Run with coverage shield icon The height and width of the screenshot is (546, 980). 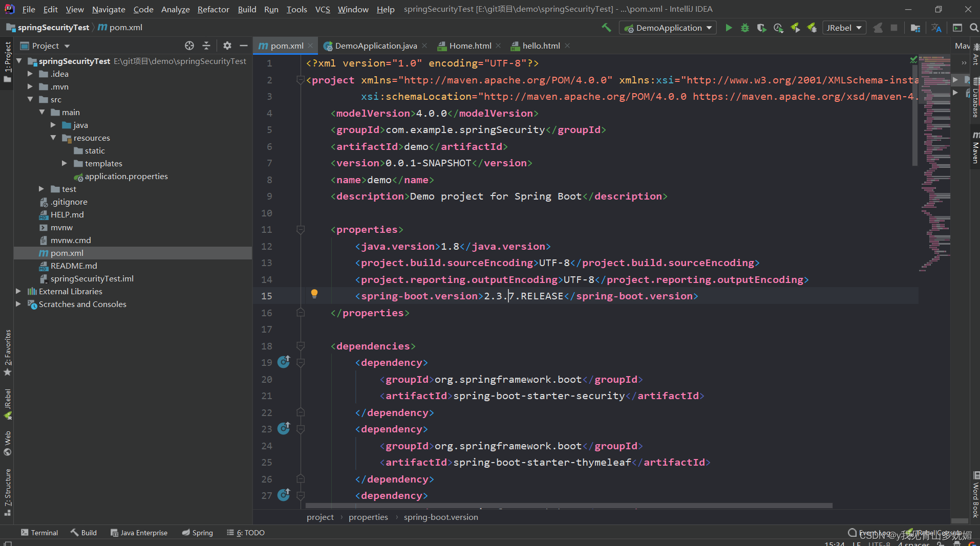click(761, 28)
